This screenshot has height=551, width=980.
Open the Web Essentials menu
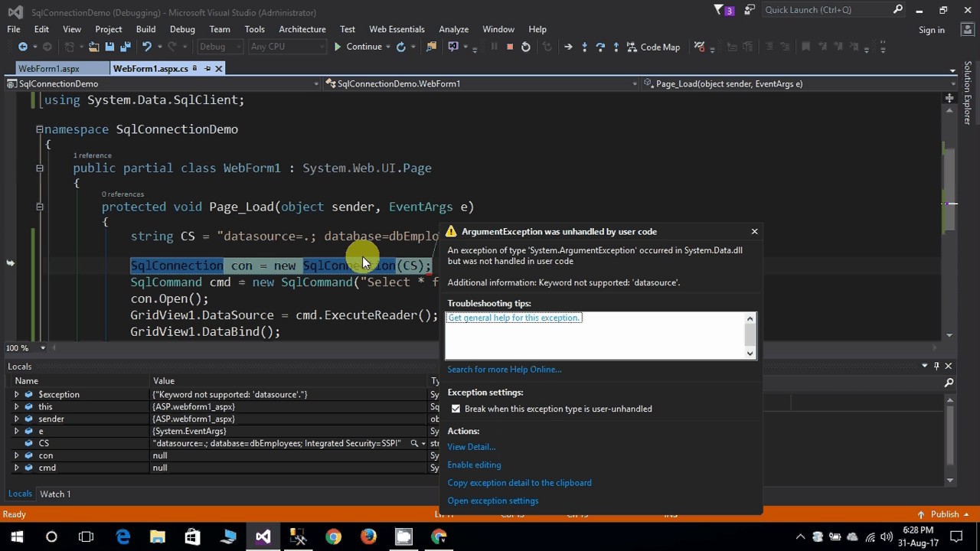(x=397, y=29)
